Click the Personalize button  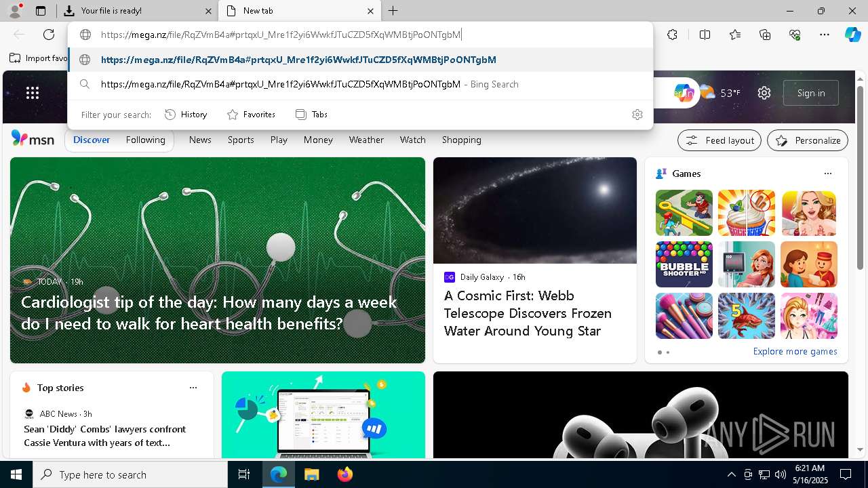click(x=808, y=140)
